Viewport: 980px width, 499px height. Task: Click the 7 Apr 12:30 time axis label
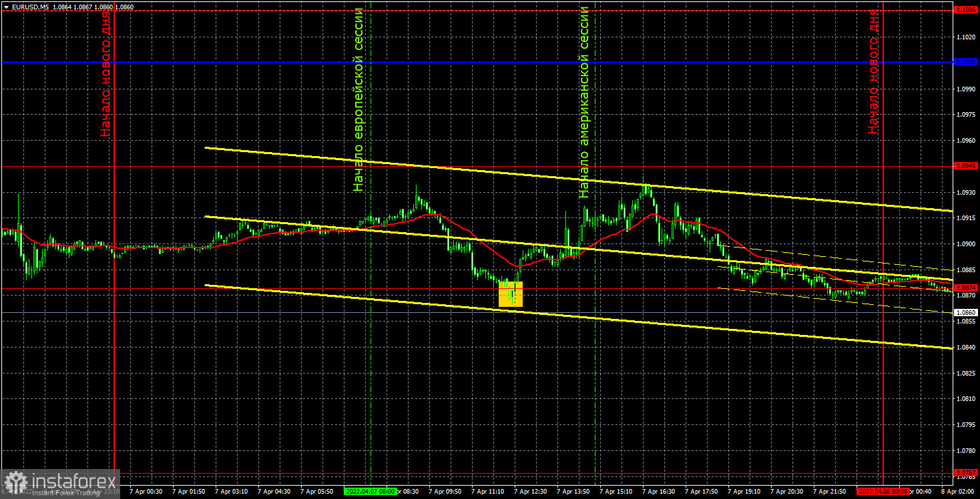532,491
